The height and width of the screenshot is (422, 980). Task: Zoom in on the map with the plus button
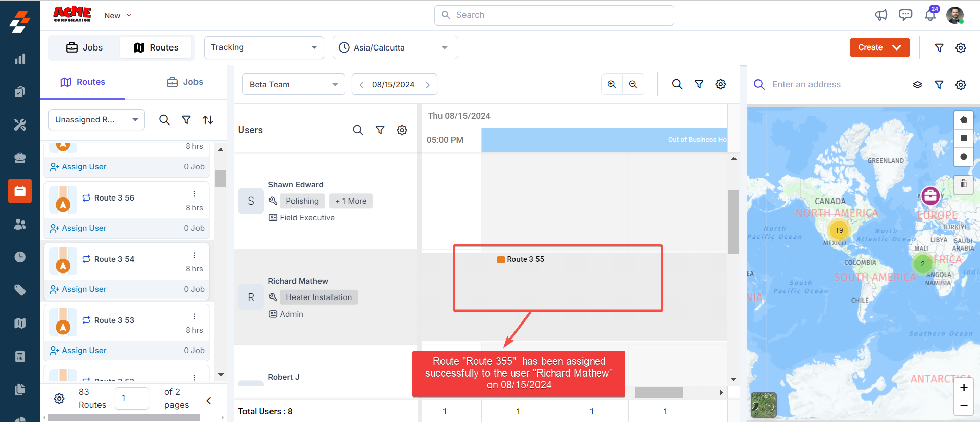coord(964,387)
